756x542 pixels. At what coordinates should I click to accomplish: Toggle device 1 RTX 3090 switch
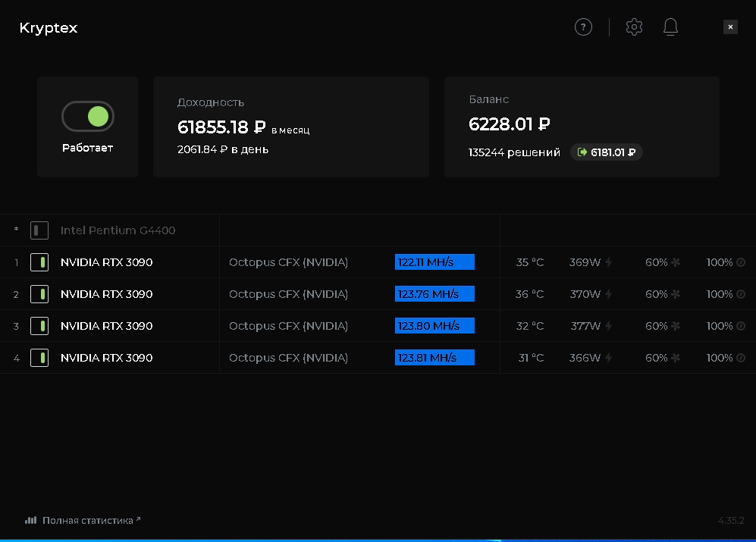39,262
